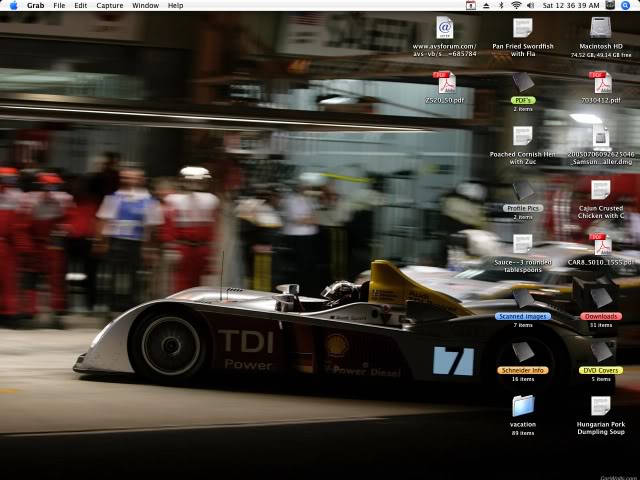Open the Macintosh HD drive icon
The height and width of the screenshot is (480, 640).
pos(600,28)
